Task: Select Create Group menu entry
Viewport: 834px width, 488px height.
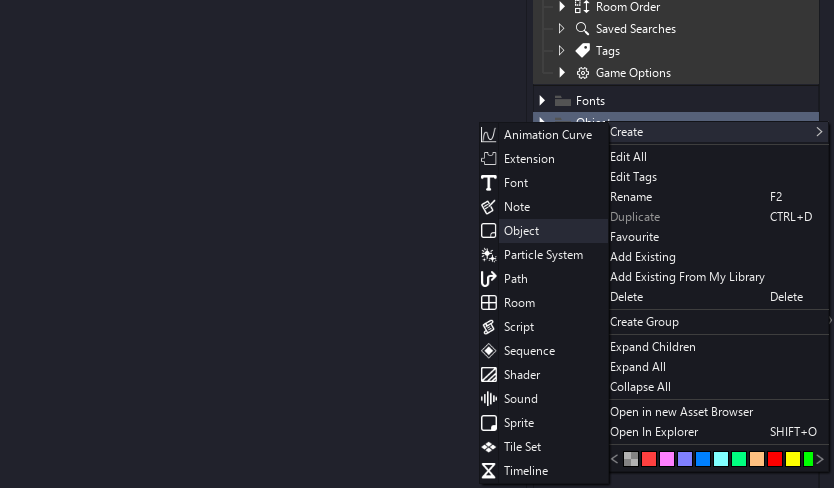Action: point(644,322)
